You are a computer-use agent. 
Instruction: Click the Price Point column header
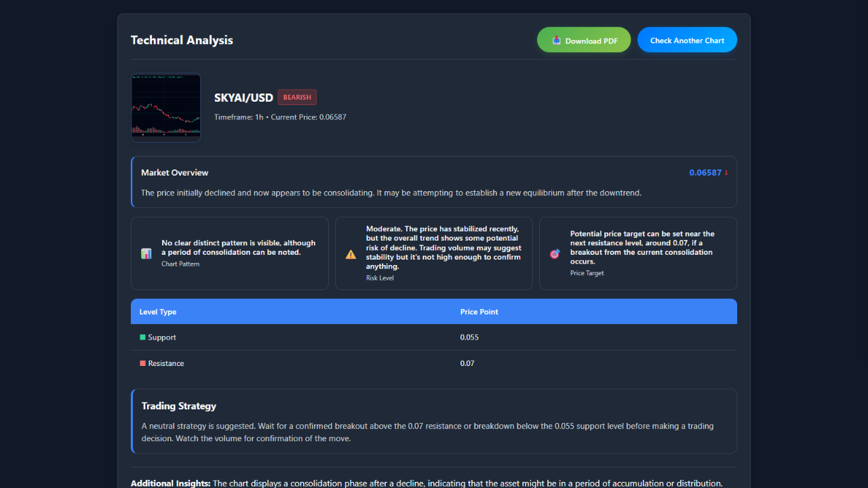click(479, 311)
